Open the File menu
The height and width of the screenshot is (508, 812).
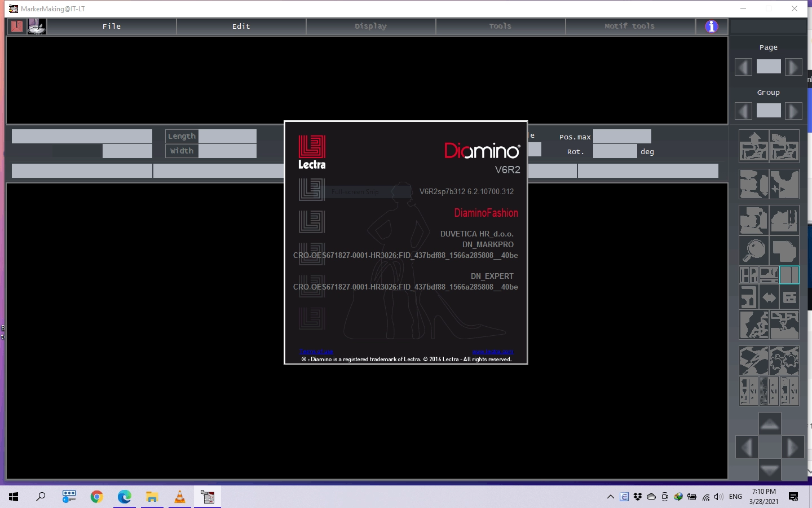point(112,26)
